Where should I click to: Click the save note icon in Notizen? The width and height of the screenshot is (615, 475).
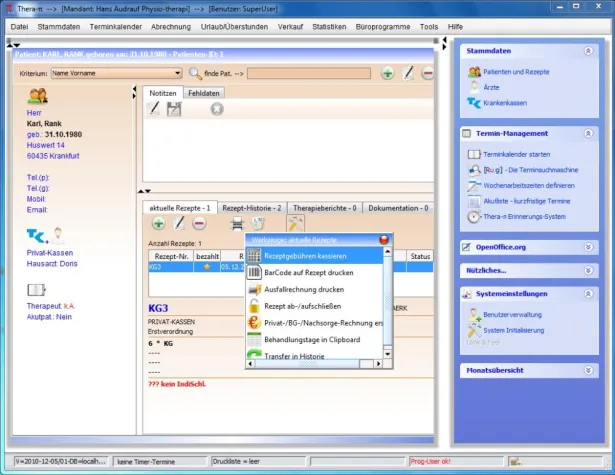[174, 109]
